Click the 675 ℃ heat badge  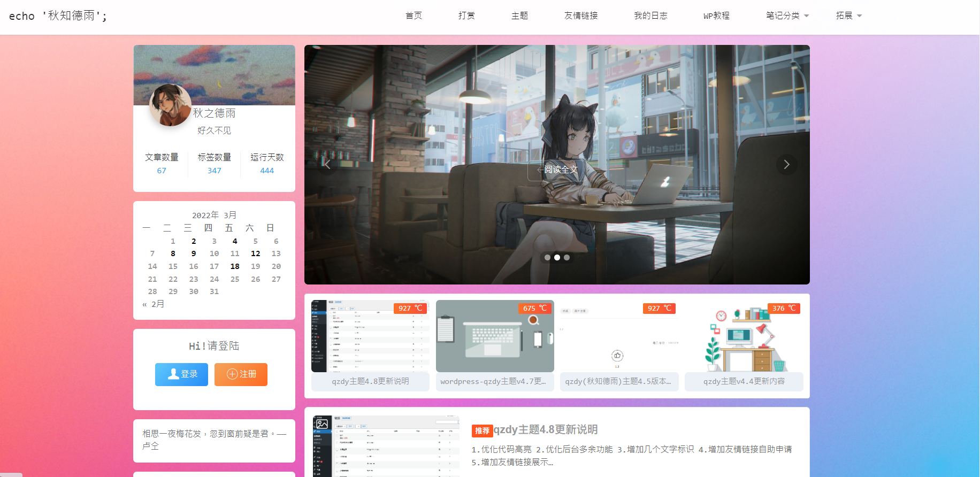pyautogui.click(x=534, y=308)
